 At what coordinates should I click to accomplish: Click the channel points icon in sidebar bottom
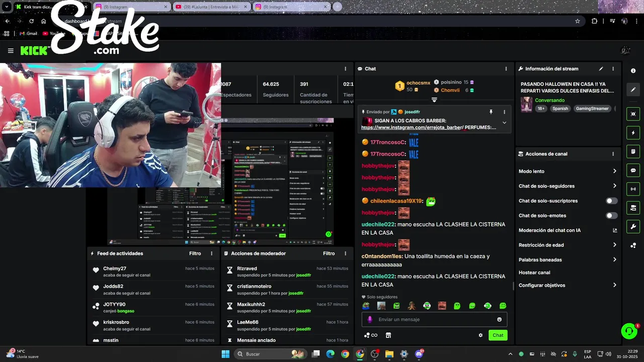(x=633, y=245)
